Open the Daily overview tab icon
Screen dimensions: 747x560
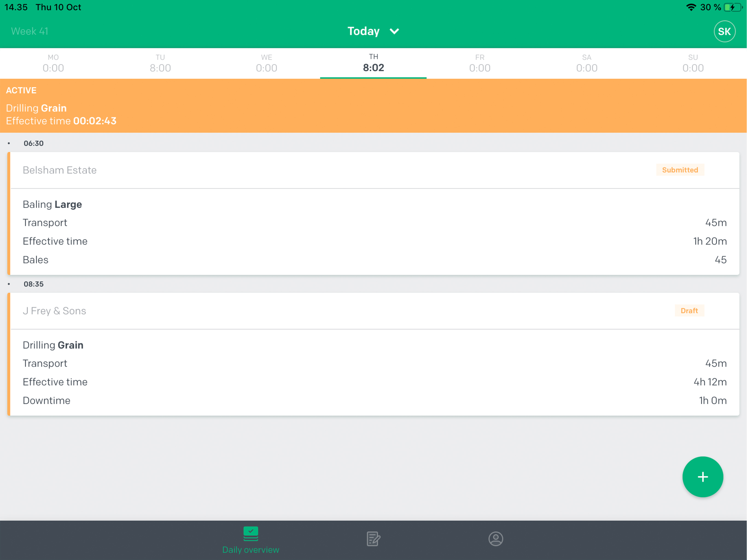tap(250, 534)
